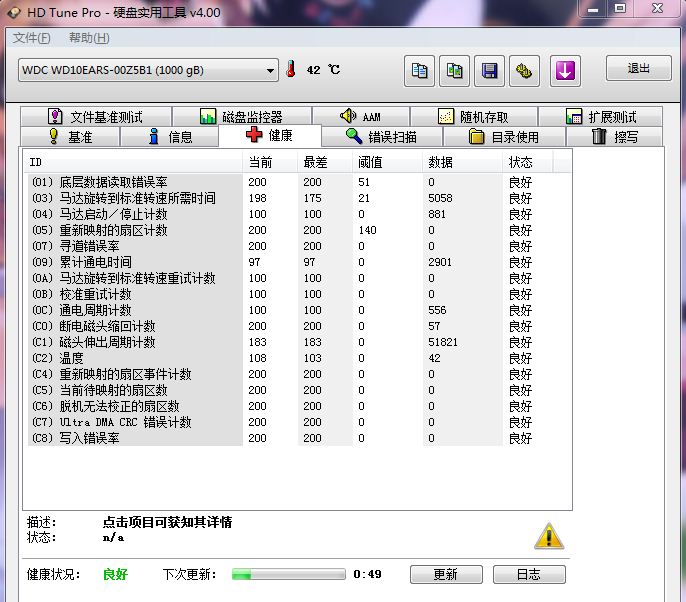Maximize the HD Tune Pro window

620,9
